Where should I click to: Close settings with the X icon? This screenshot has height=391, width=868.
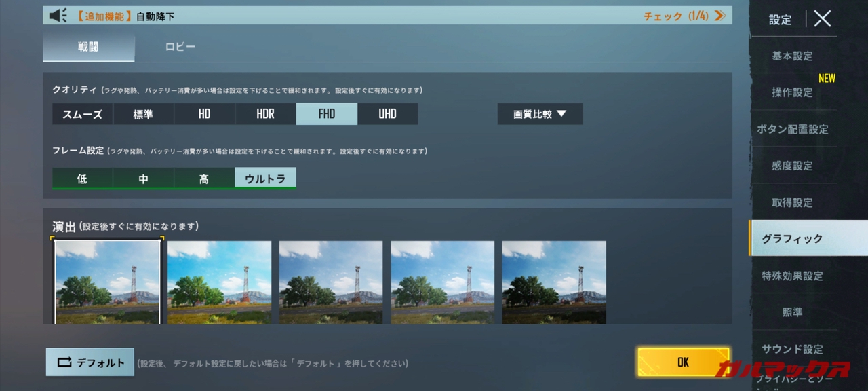click(x=822, y=19)
